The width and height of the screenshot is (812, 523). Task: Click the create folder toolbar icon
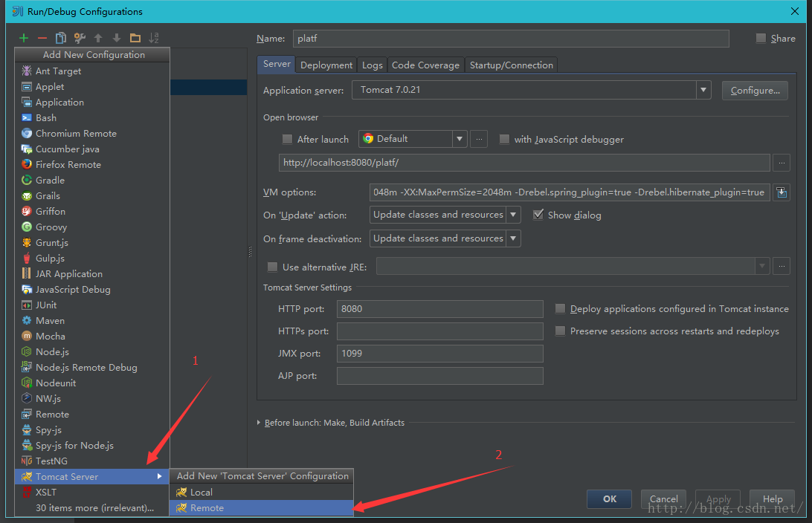tap(135, 38)
